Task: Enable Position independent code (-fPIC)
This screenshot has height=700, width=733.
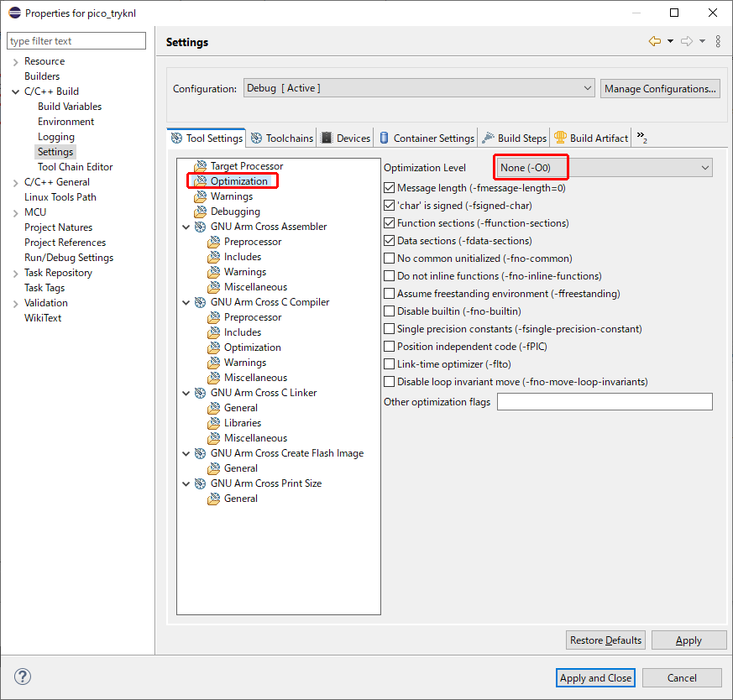Action: tap(390, 346)
